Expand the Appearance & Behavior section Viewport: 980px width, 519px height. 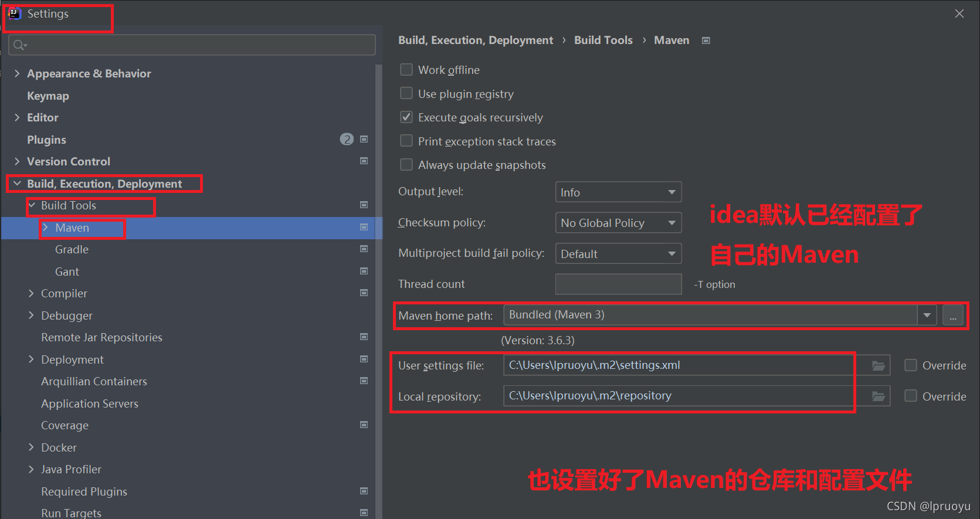[x=17, y=73]
